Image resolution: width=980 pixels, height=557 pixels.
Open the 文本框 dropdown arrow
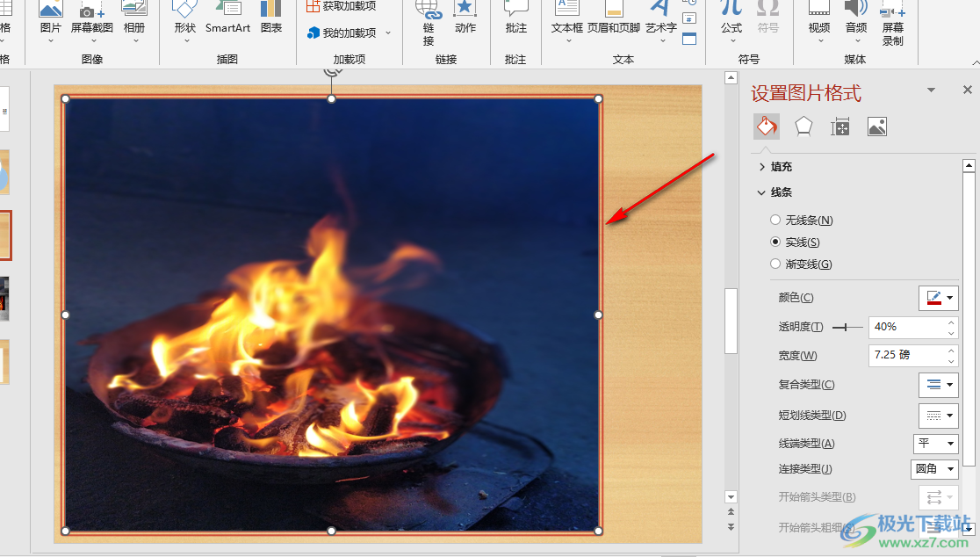tap(568, 41)
